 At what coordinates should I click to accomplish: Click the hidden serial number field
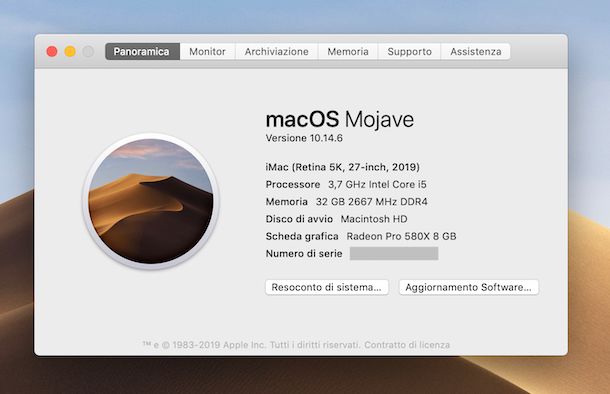[x=394, y=253]
